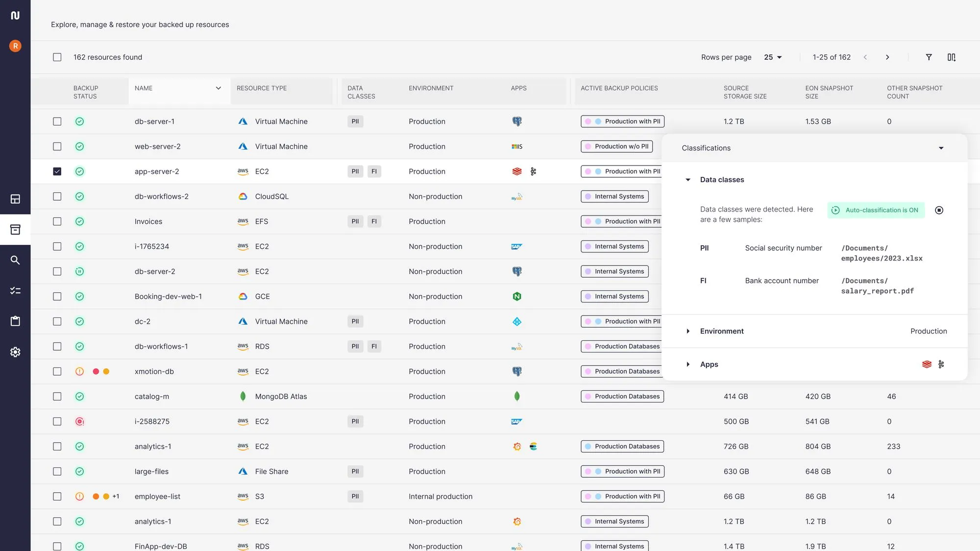Select the catalog-m row checkbox
The height and width of the screenshot is (551, 980).
point(57,396)
